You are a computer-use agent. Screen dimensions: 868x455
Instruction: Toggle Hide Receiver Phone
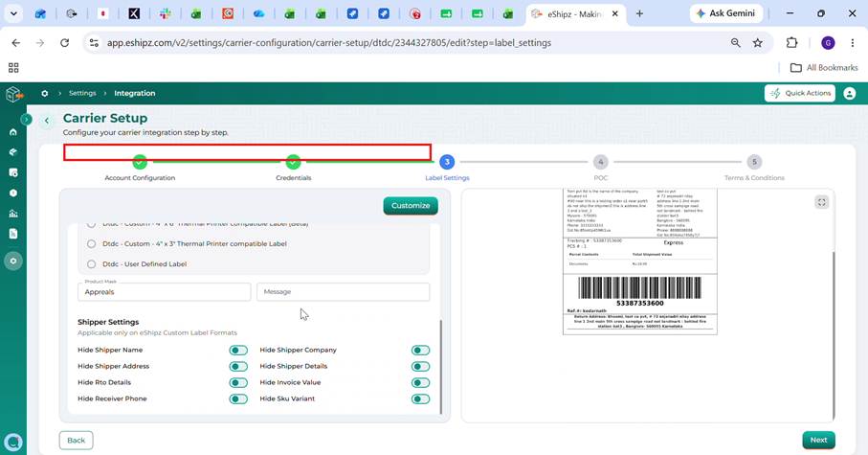tap(238, 399)
